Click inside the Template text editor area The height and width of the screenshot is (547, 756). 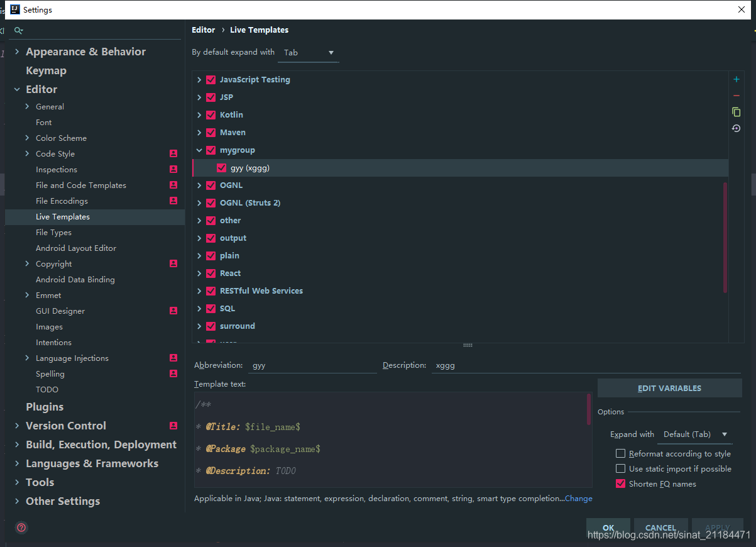tap(390, 439)
